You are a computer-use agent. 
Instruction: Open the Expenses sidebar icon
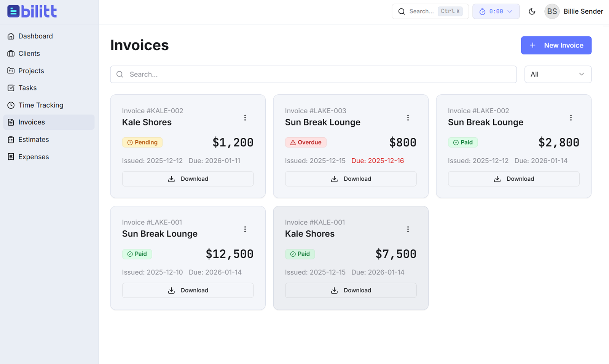(x=11, y=156)
